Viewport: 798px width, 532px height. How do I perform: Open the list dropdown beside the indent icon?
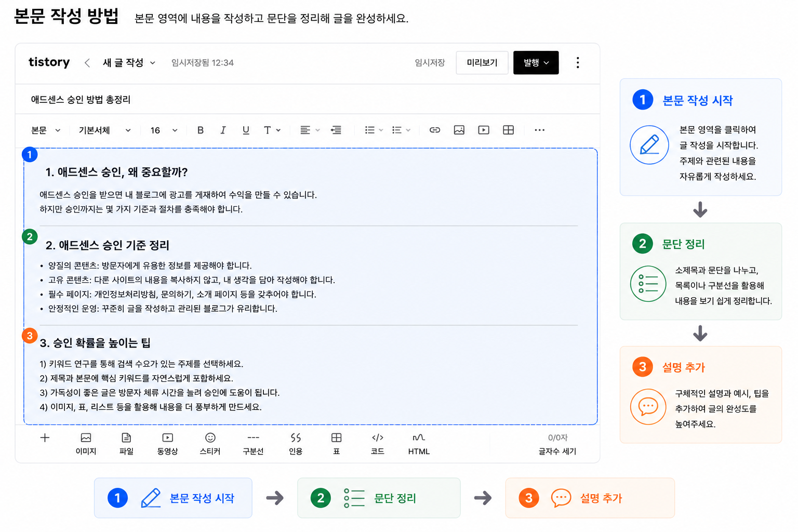(x=374, y=130)
